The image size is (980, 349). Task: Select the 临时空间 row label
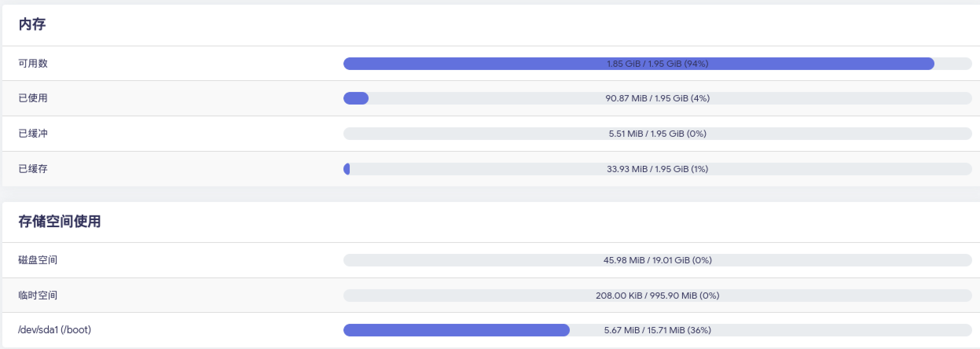(x=38, y=296)
